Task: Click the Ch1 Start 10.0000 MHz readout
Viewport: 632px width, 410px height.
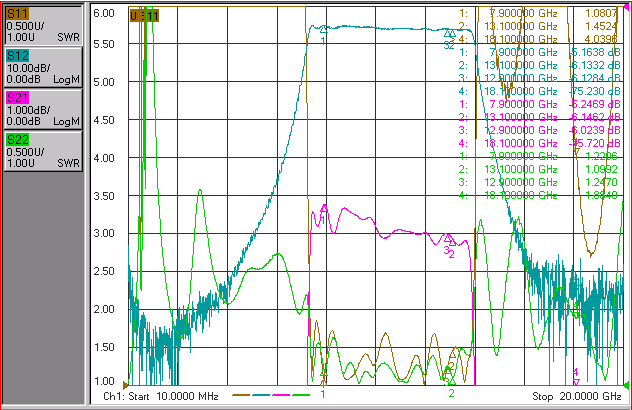Action: (161, 396)
